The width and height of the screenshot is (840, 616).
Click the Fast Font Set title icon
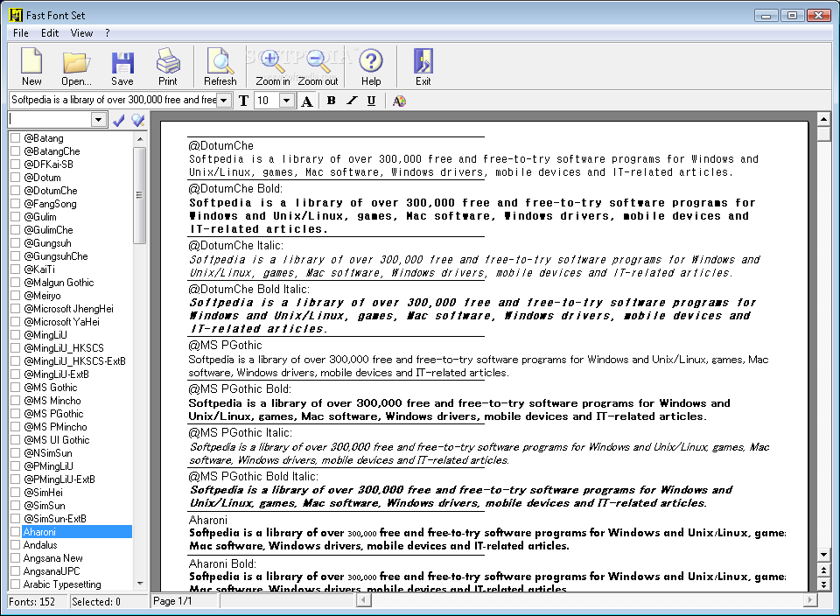tap(16, 15)
